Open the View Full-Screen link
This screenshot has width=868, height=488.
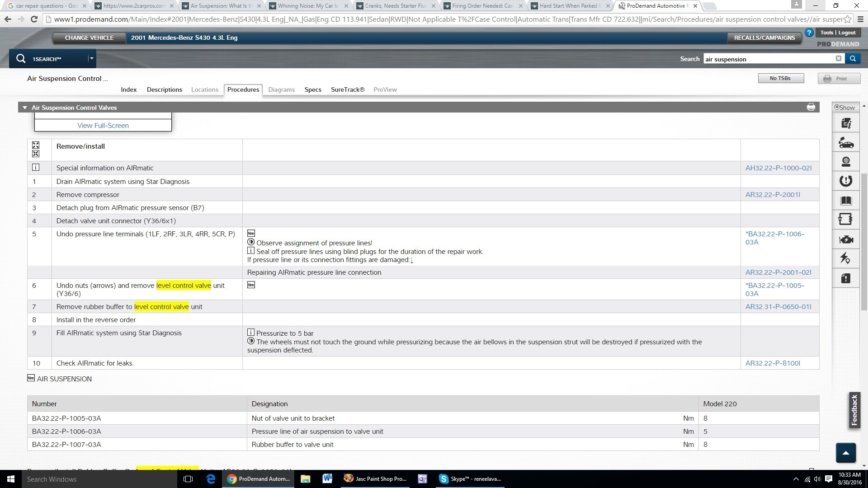click(103, 126)
